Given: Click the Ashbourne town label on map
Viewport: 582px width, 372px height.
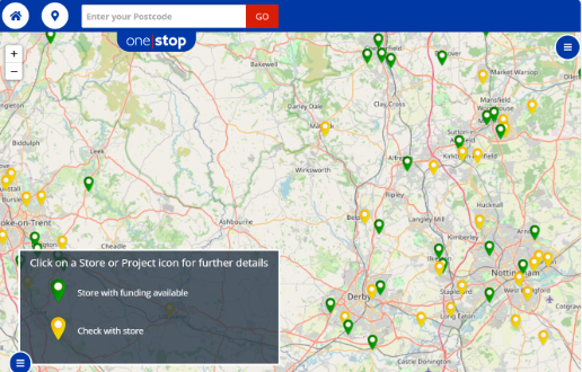Looking at the screenshot, I should tap(236, 222).
